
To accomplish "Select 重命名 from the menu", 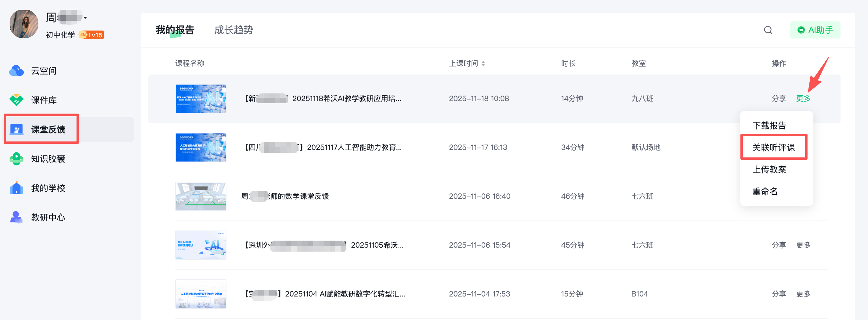I will (765, 191).
